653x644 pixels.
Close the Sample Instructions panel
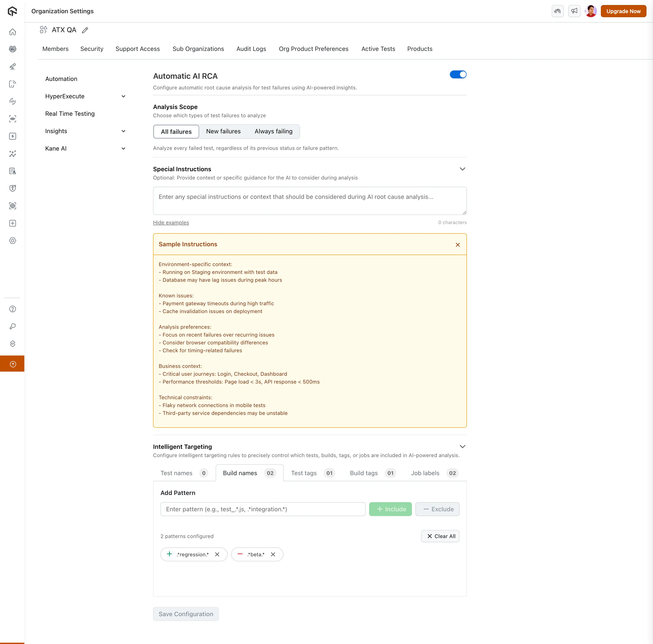[x=457, y=245]
